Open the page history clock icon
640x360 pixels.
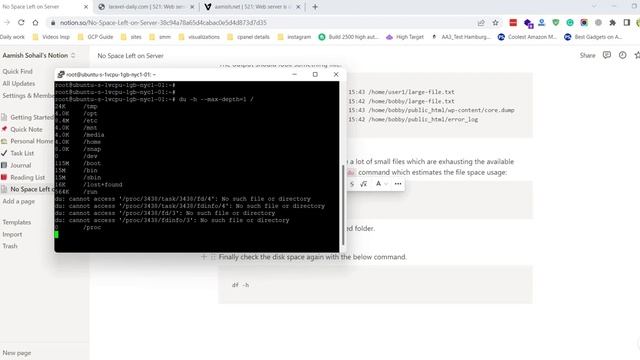click(x=622, y=55)
